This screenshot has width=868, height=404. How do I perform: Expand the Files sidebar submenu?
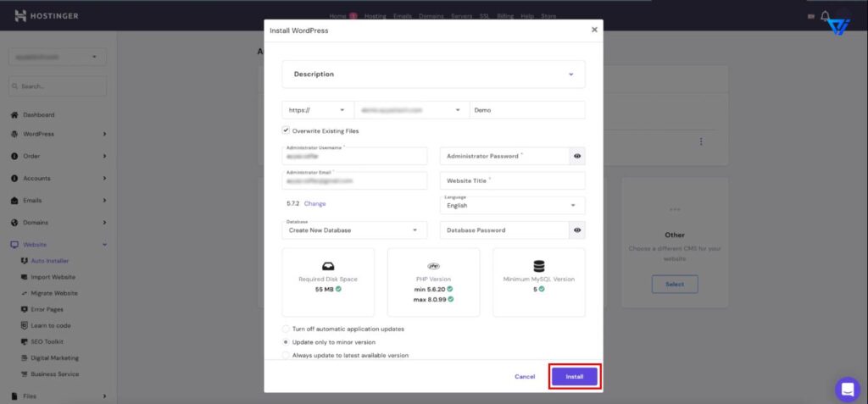pyautogui.click(x=104, y=396)
